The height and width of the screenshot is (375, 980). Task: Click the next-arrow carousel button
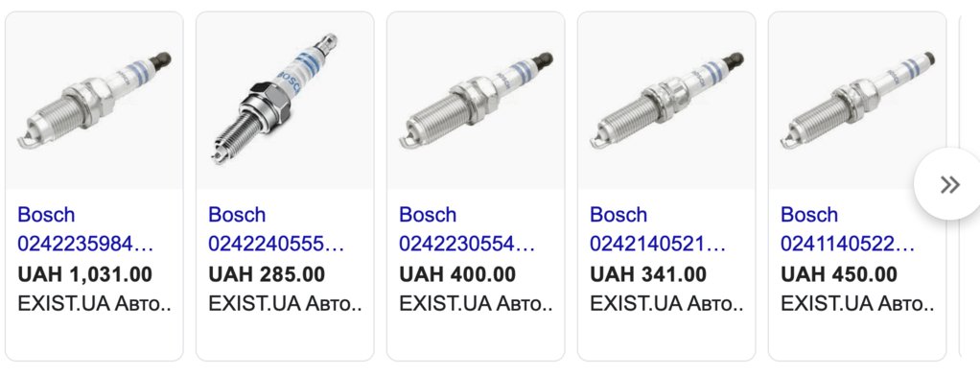(x=949, y=184)
